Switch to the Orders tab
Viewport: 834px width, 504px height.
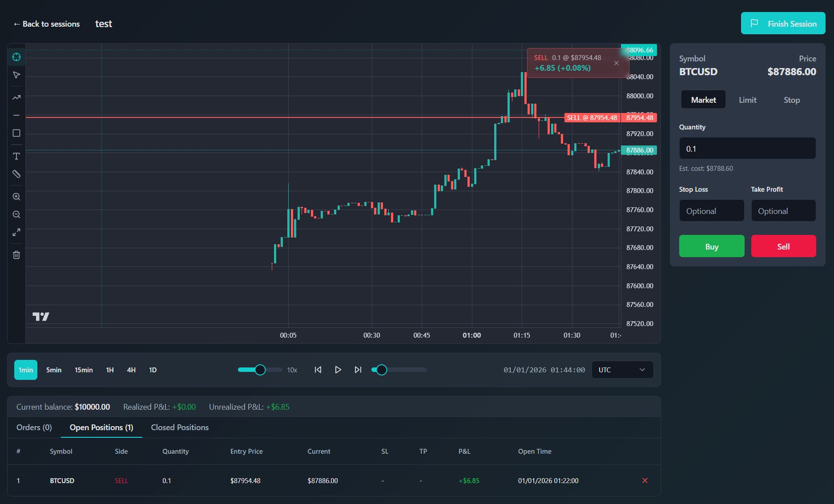click(x=34, y=427)
